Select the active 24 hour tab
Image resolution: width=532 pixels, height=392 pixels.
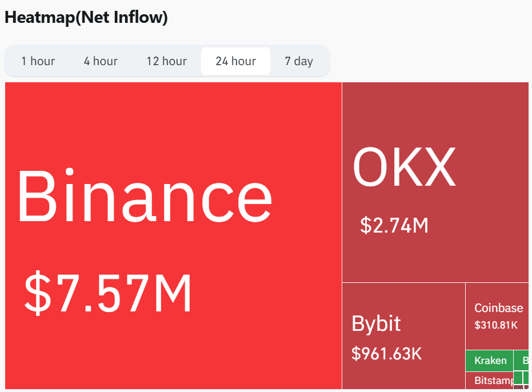pyautogui.click(x=236, y=61)
